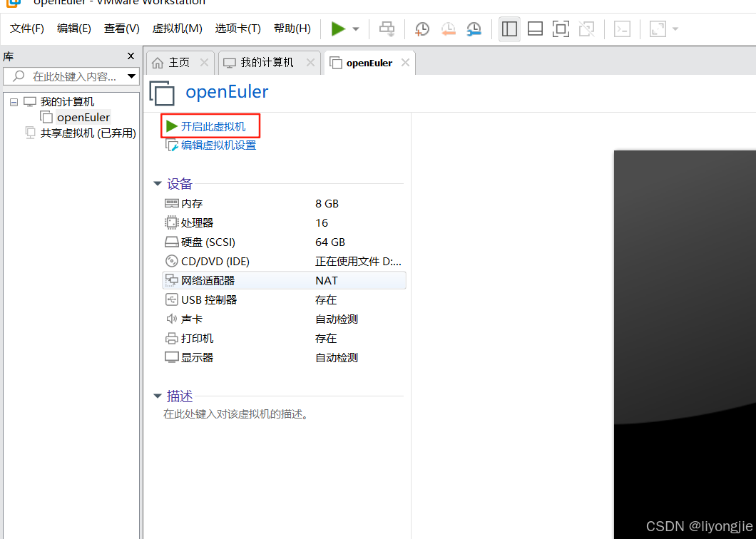The width and height of the screenshot is (756, 539).
Task: Toggle the thumbnail bar view icon
Action: (x=535, y=29)
